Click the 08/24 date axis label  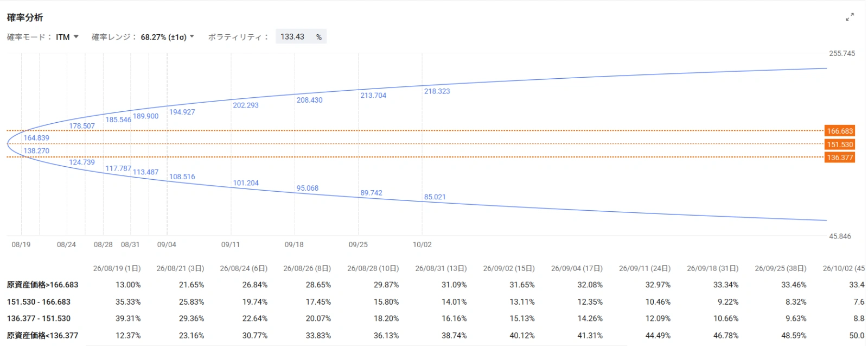tap(67, 244)
